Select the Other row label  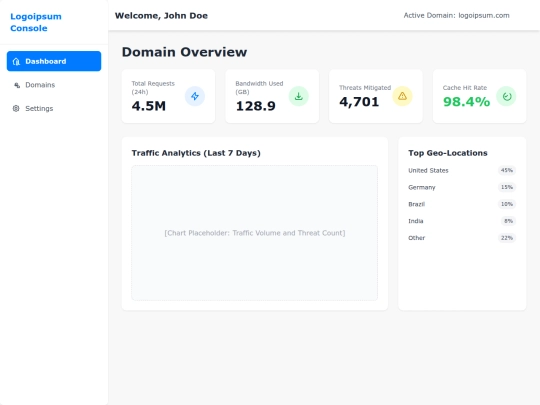pyautogui.click(x=417, y=238)
